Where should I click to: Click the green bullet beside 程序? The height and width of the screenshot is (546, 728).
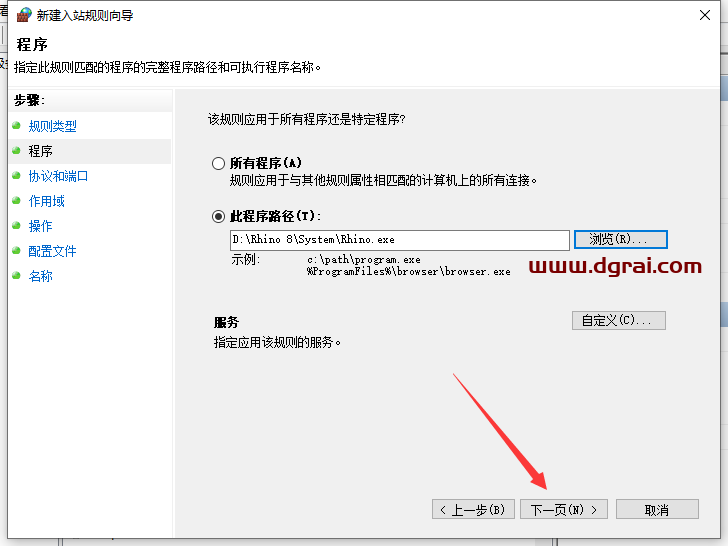point(17,150)
